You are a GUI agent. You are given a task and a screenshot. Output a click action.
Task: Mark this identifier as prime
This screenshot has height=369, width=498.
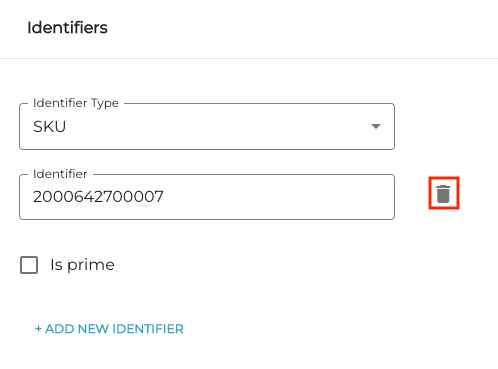click(x=29, y=265)
